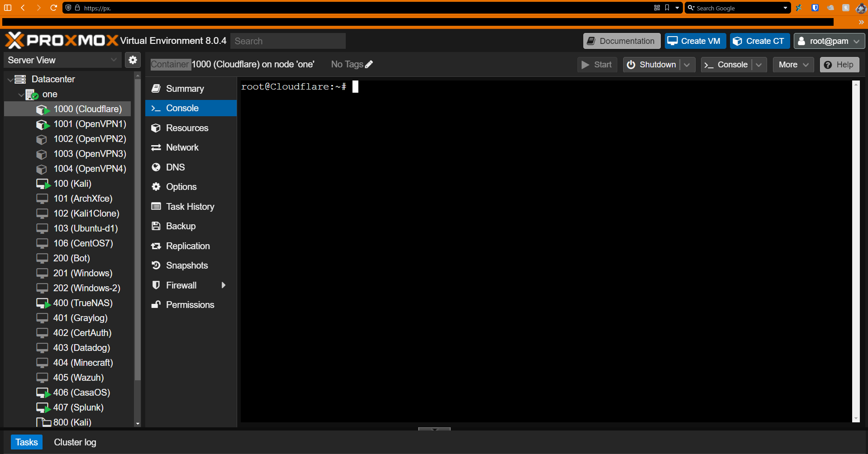
Task: Click Create VM
Action: tap(695, 41)
